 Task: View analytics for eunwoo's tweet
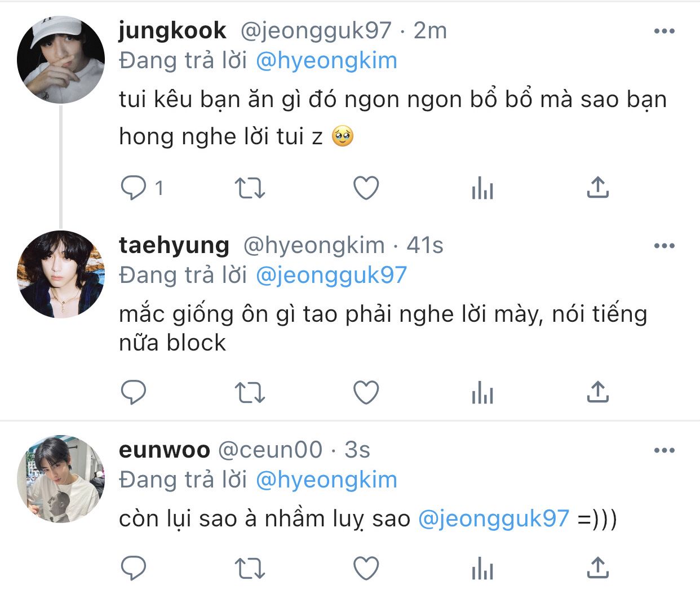(x=482, y=568)
